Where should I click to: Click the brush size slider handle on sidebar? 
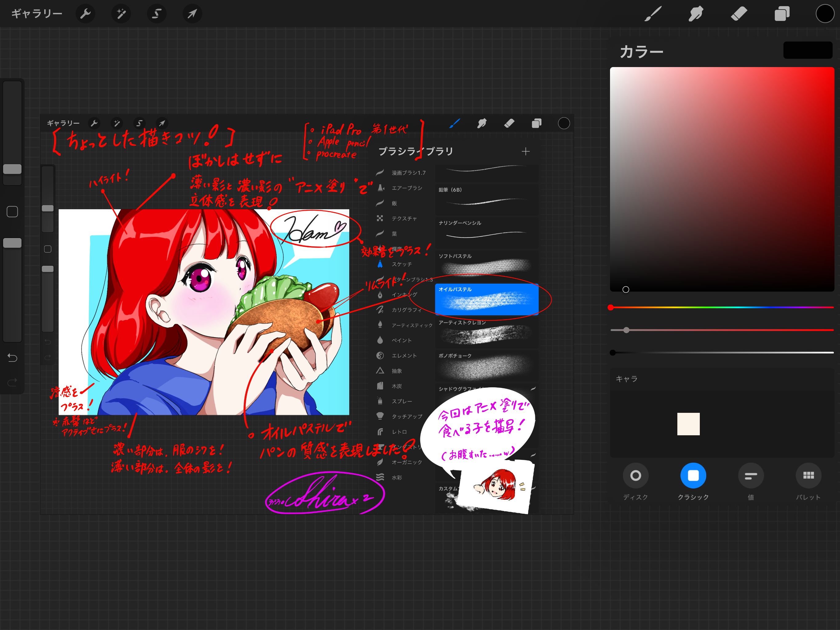tap(12, 169)
